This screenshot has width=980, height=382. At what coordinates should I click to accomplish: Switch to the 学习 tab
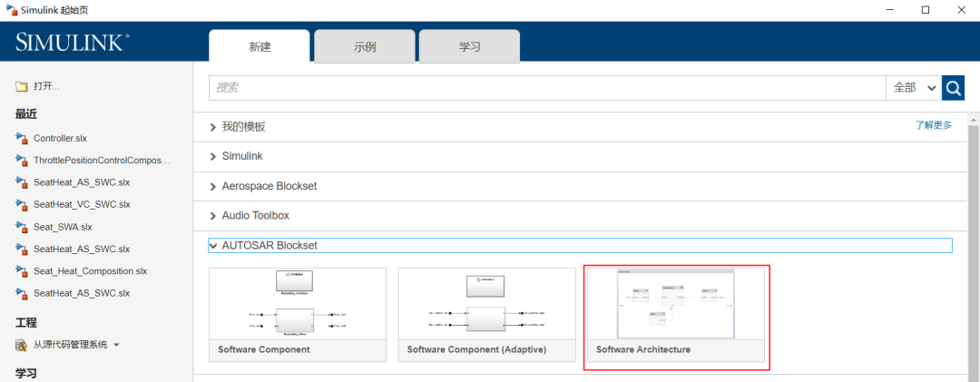point(469,46)
